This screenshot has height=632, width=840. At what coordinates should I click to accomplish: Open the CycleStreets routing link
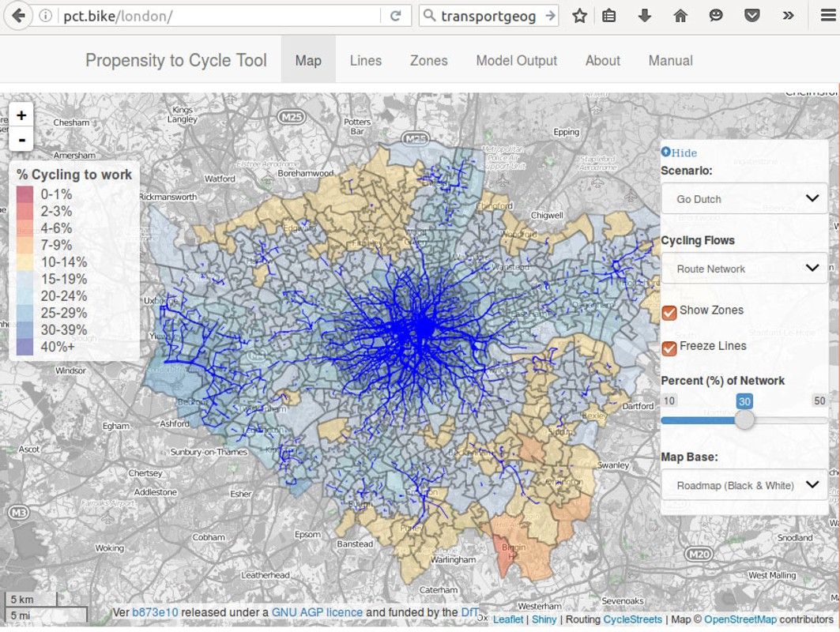(633, 619)
